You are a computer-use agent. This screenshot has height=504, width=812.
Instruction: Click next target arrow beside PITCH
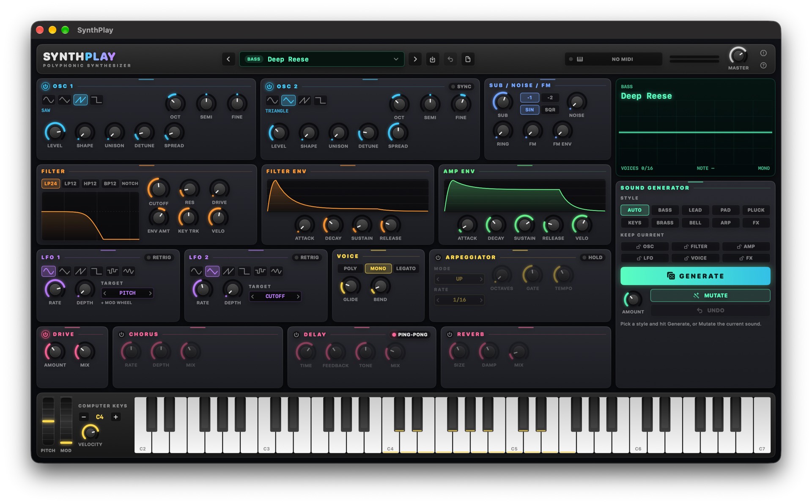[x=150, y=293]
